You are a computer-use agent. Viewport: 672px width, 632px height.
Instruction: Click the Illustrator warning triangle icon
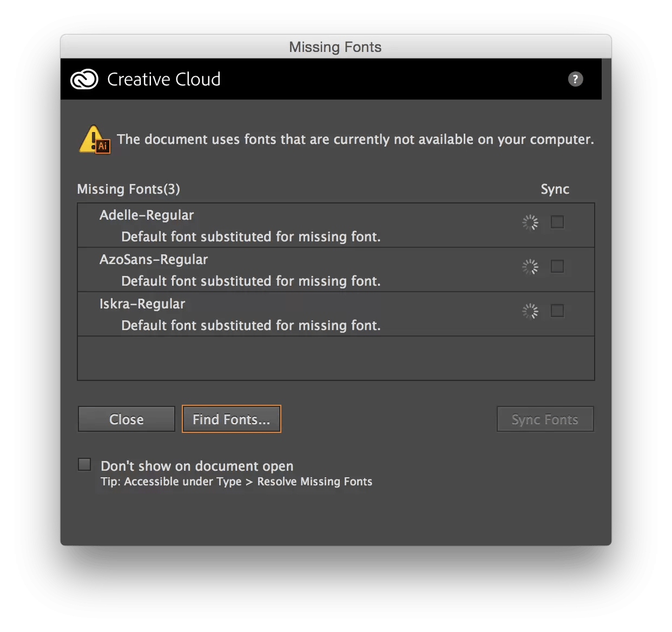(x=95, y=140)
